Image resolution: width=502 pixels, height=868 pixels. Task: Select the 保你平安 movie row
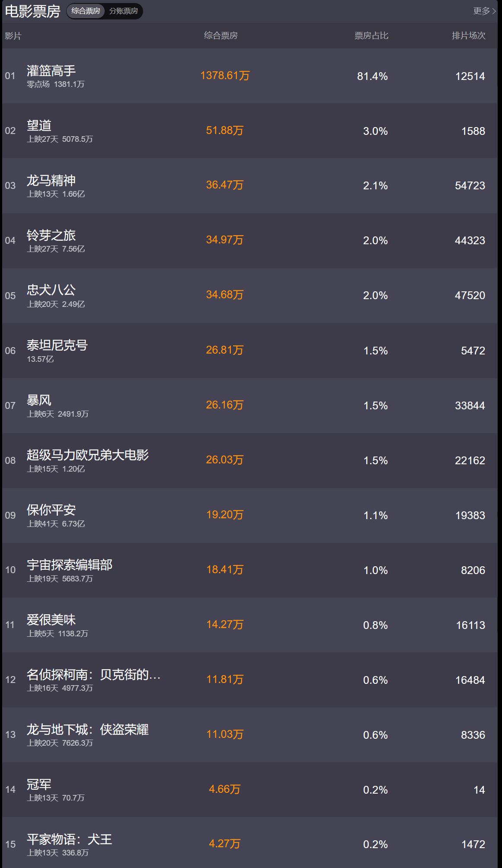click(x=250, y=515)
